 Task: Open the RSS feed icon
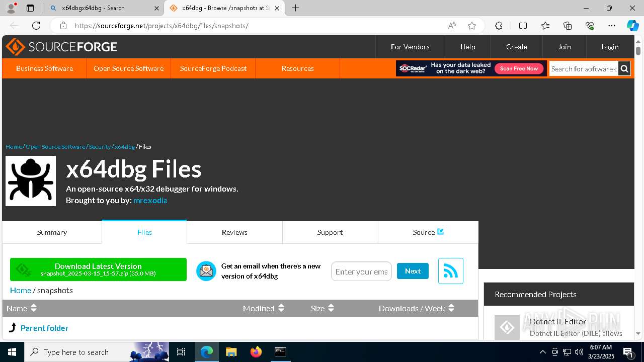coord(451,271)
